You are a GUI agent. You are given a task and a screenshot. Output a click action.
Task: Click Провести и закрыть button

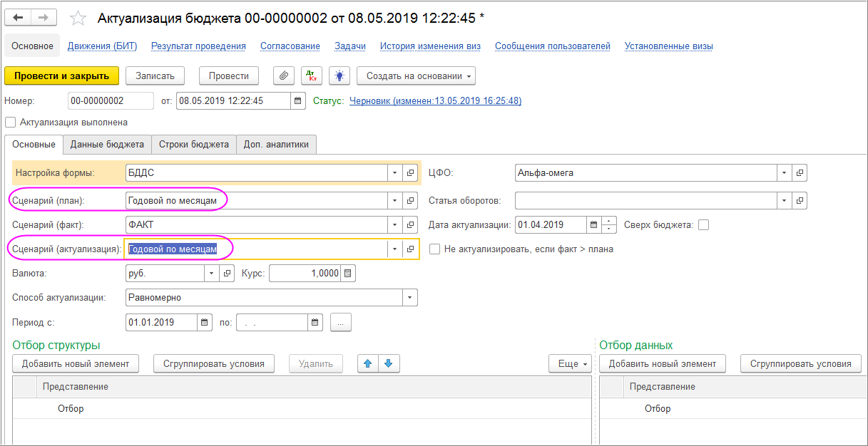(x=61, y=76)
